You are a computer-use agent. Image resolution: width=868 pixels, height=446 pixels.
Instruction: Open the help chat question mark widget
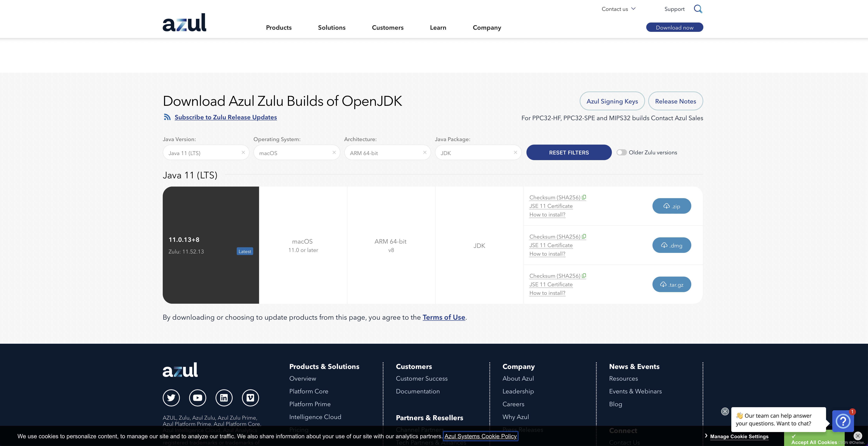click(843, 421)
